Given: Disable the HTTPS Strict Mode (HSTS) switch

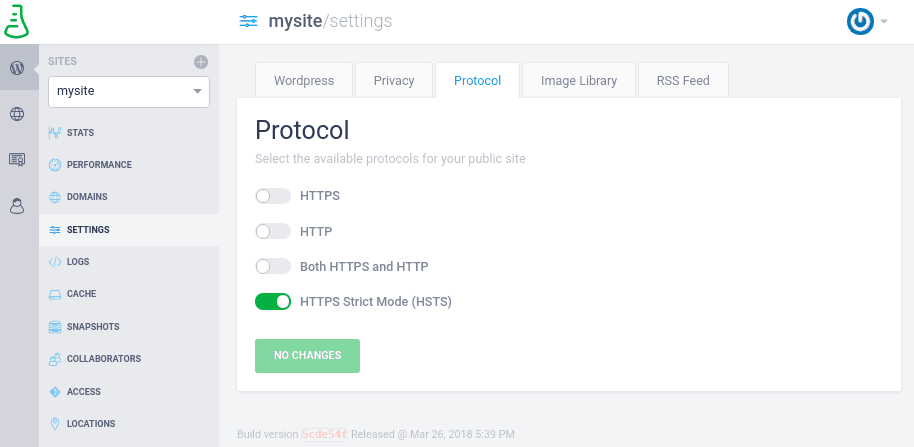Looking at the screenshot, I should (273, 302).
